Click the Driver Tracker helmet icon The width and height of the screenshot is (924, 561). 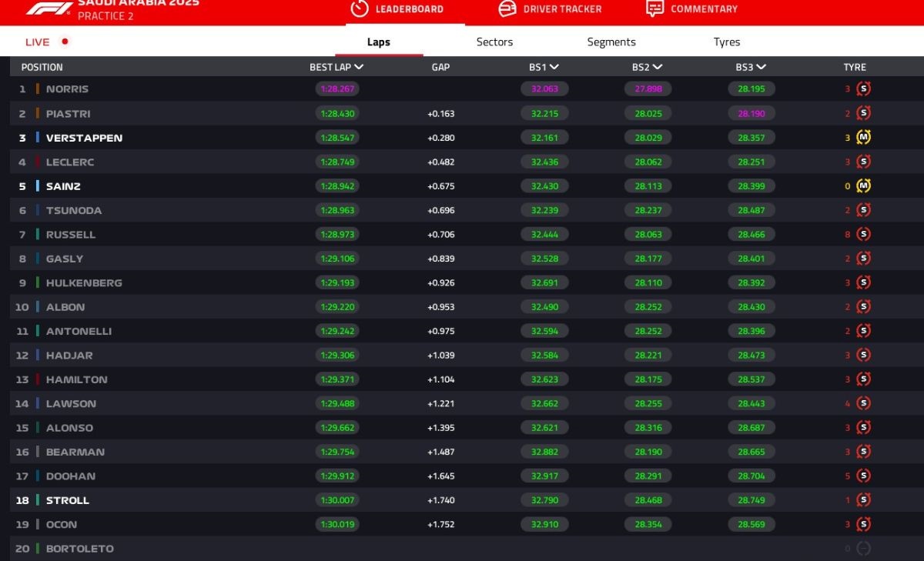click(x=507, y=8)
